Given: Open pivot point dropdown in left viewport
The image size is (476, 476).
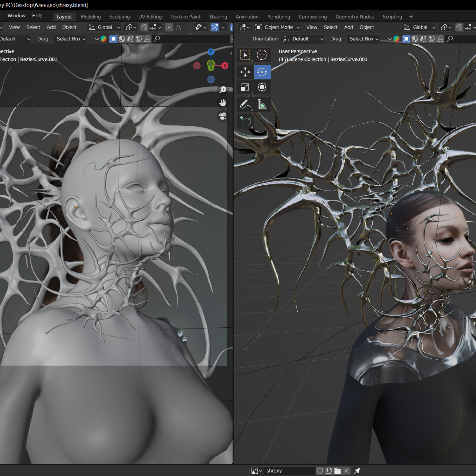Looking at the screenshot, I should coord(131,27).
